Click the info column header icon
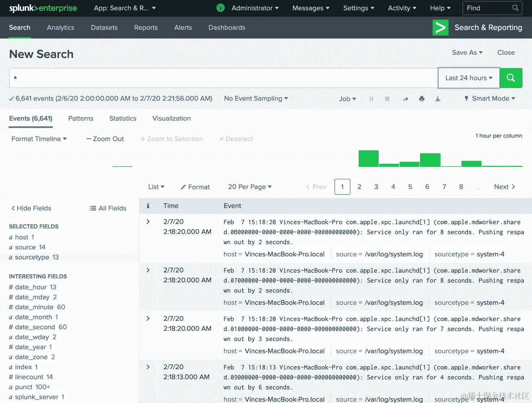 148,206
